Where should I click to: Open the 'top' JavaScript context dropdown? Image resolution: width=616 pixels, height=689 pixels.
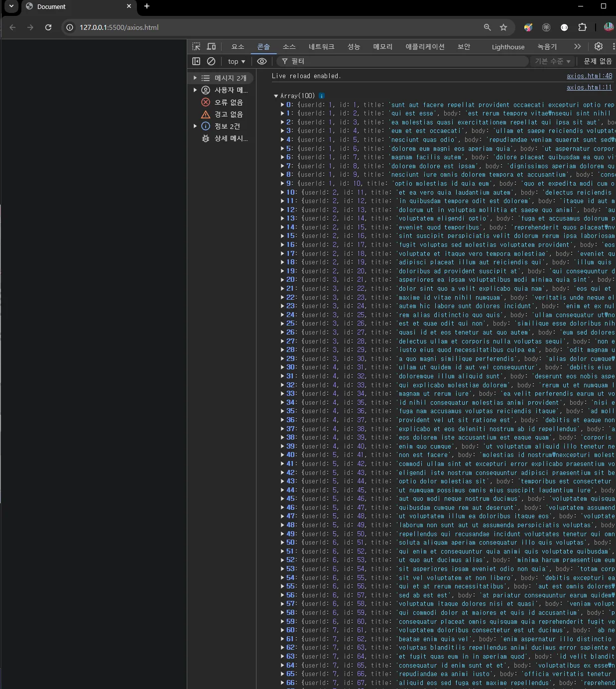(237, 61)
